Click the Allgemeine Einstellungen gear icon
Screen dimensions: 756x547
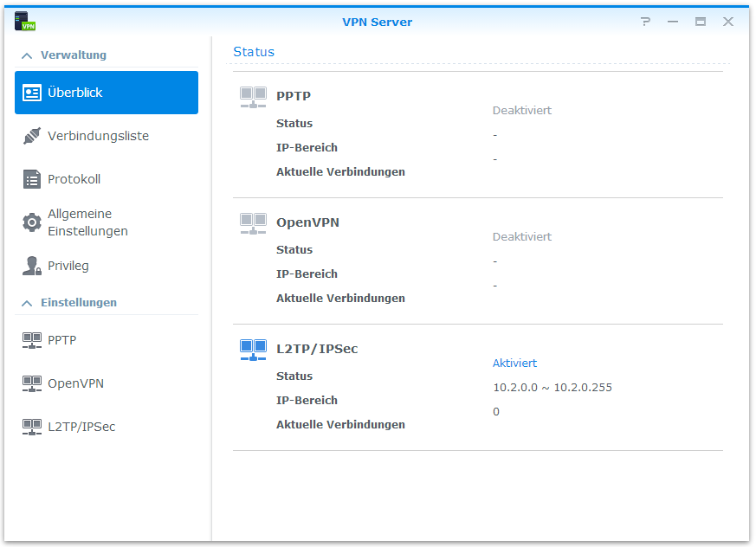point(32,222)
